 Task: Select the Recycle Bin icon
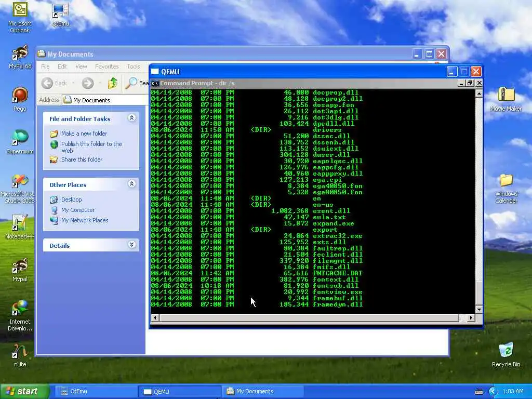point(506,355)
